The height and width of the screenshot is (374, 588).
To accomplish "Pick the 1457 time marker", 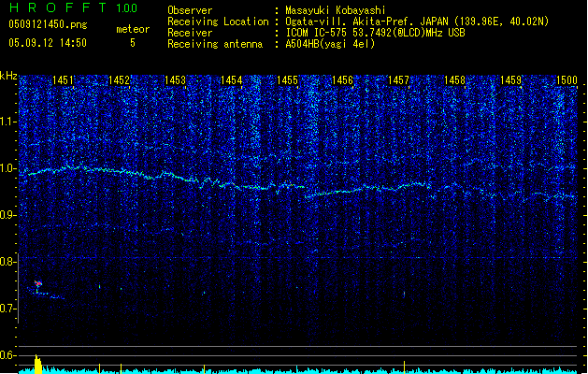I will coord(399,81).
